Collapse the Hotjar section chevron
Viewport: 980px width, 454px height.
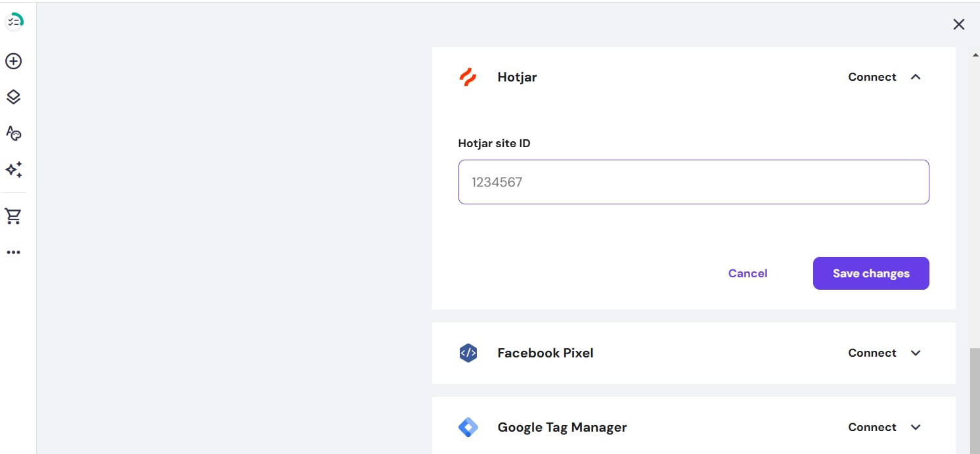[916, 77]
